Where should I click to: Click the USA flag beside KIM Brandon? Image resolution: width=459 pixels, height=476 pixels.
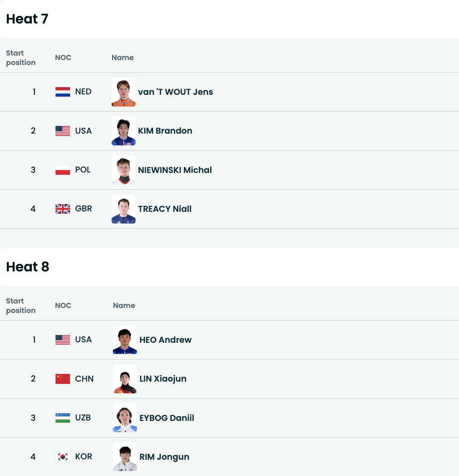(63, 131)
